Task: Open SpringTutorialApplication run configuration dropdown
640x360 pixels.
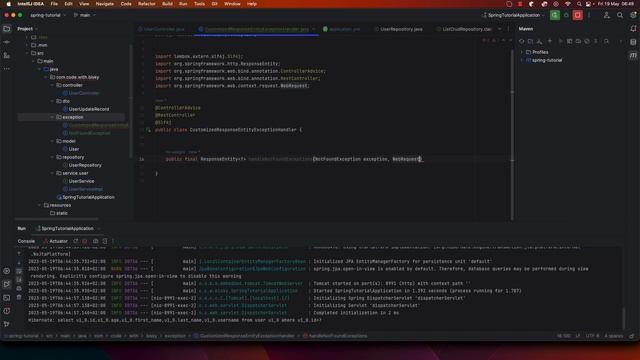Action: tap(513, 15)
